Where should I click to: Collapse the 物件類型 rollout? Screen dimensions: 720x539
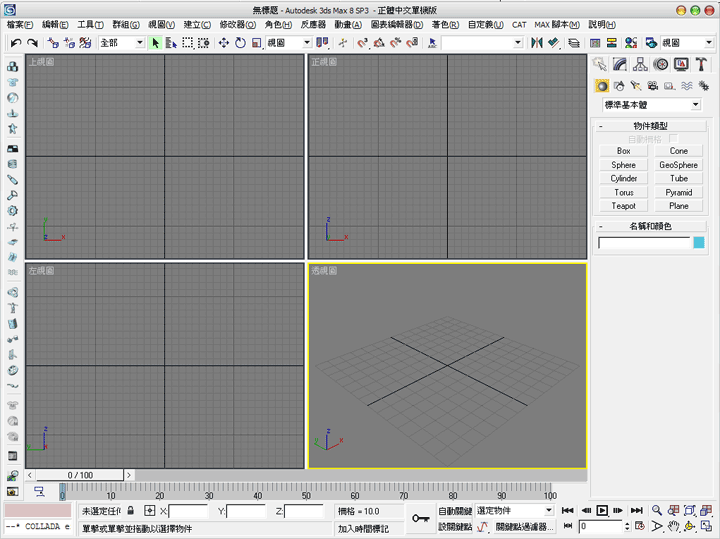(650, 126)
